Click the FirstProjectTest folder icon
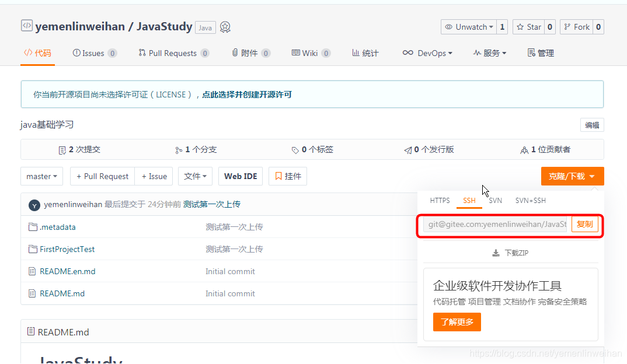This screenshot has width=627, height=364. tap(33, 249)
